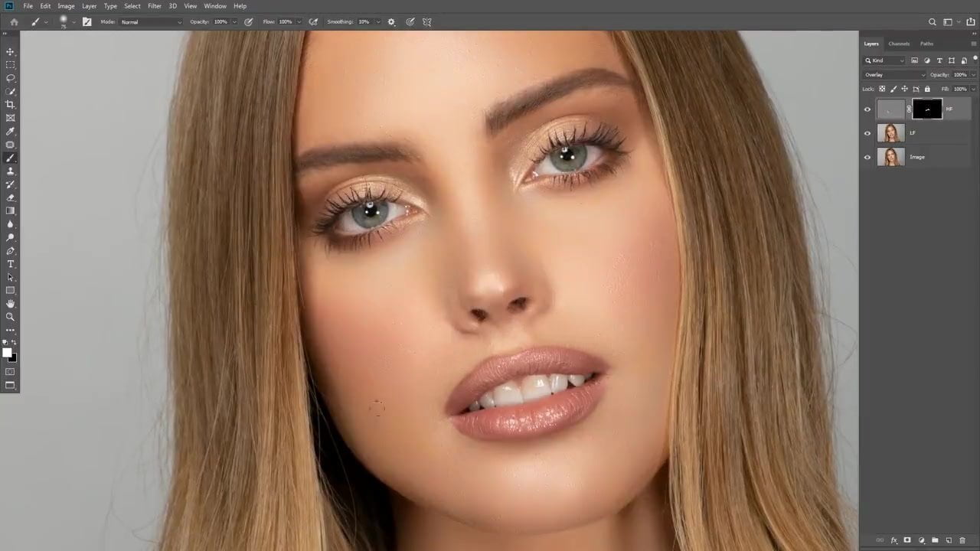This screenshot has width=980, height=551.
Task: Select the HF layer mask thumbnail
Action: 927,109
